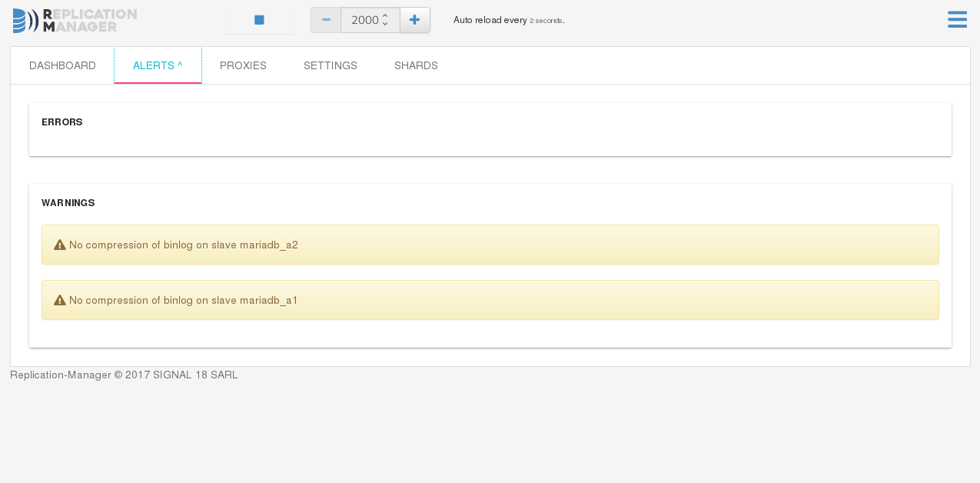The height and width of the screenshot is (483, 980).
Task: Click the Errors panel heading
Action: (x=62, y=122)
